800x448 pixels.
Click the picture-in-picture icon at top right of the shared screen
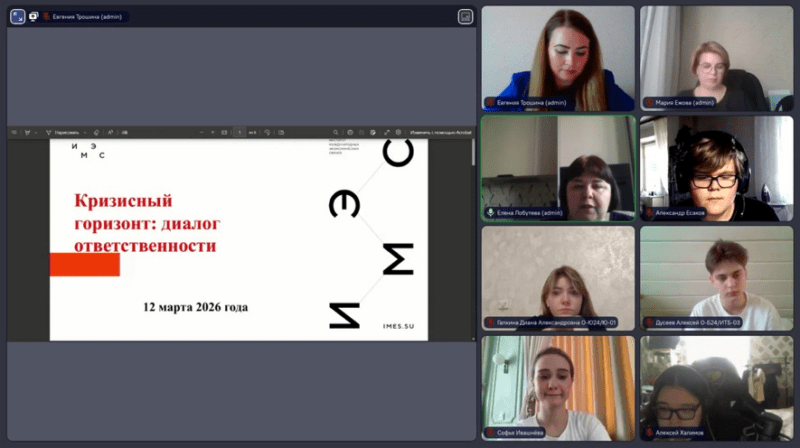tap(465, 17)
